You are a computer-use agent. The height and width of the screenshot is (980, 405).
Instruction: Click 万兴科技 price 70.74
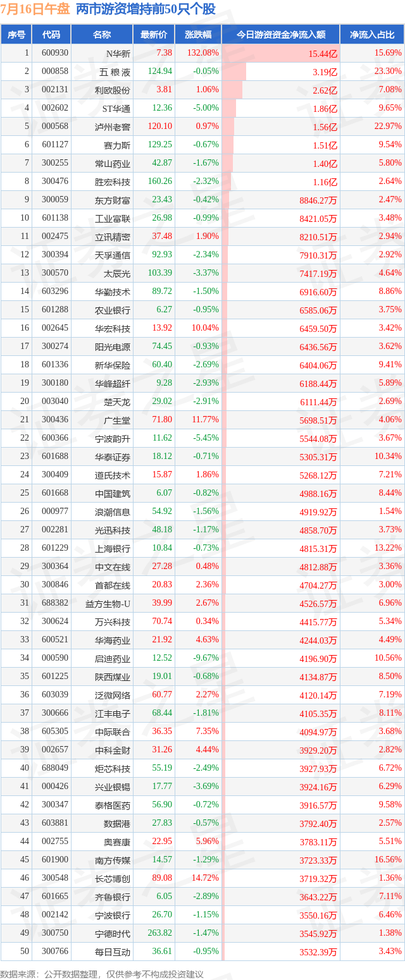tap(162, 622)
